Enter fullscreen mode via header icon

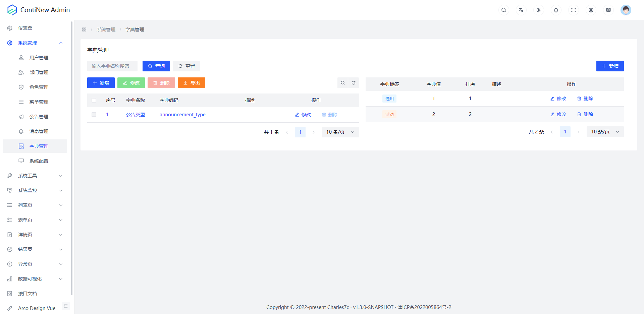(573, 10)
